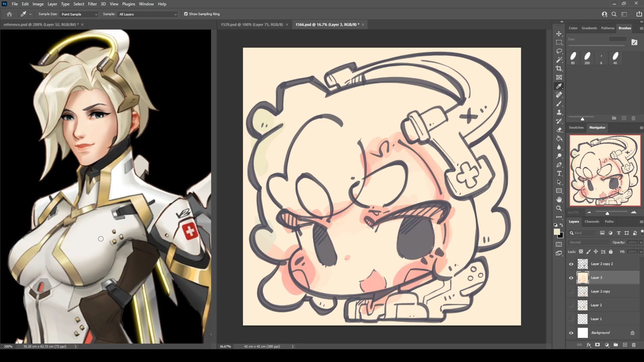Select the 80 size brush preset
The image size is (644, 362).
(573, 58)
